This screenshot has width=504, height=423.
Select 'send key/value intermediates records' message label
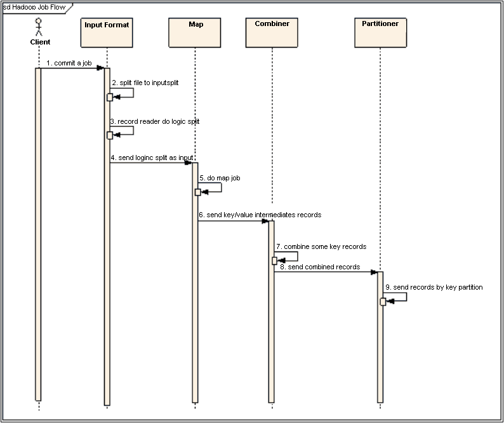(x=260, y=215)
